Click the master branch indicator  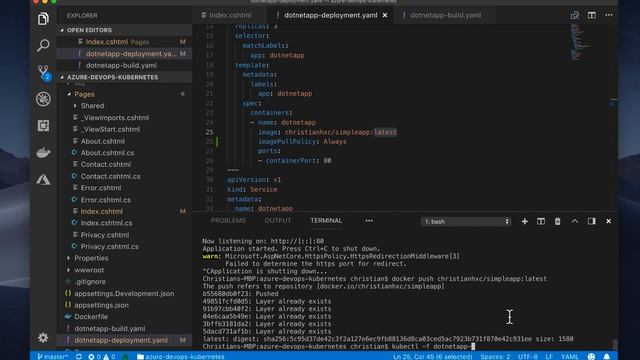(53, 356)
